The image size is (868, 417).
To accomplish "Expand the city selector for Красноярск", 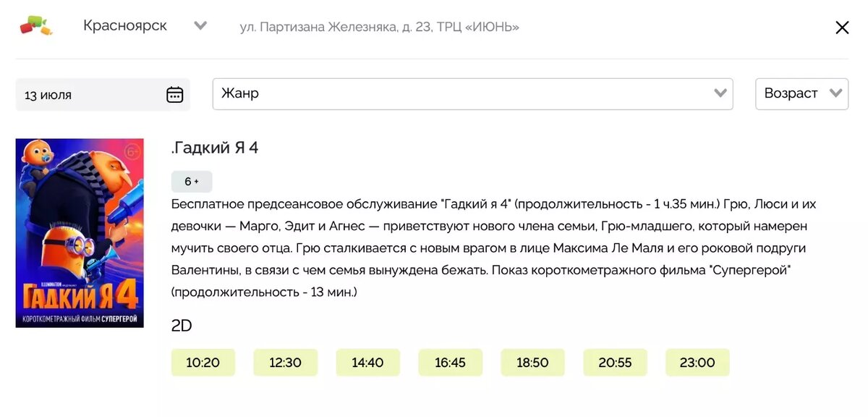I will click(x=125, y=25).
